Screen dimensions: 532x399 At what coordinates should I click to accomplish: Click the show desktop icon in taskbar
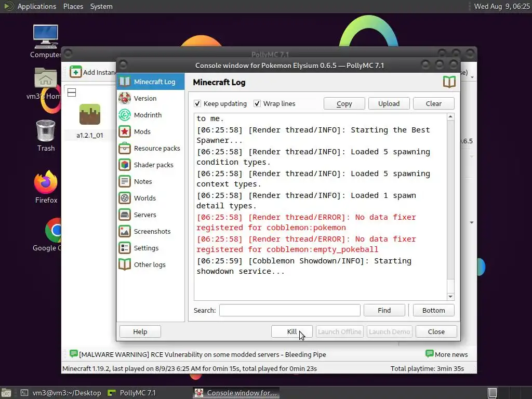(x=6, y=393)
